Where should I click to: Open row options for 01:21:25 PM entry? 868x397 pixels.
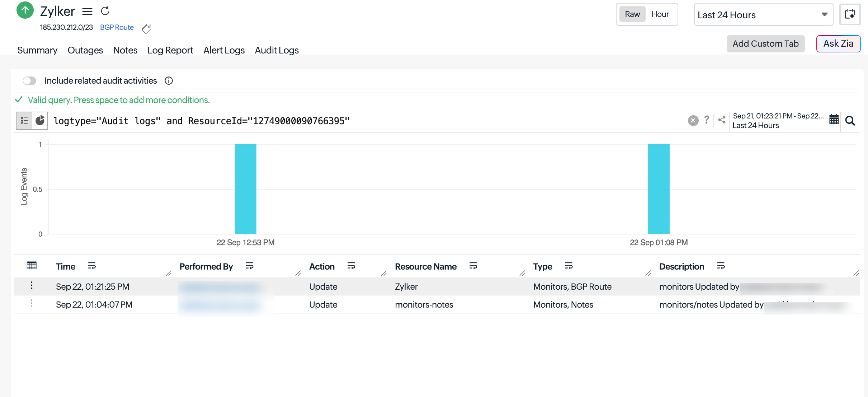point(32,285)
